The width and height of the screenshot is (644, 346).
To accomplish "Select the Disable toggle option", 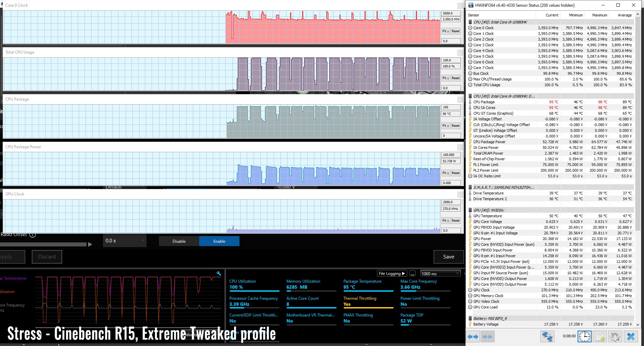I will pos(179,241).
